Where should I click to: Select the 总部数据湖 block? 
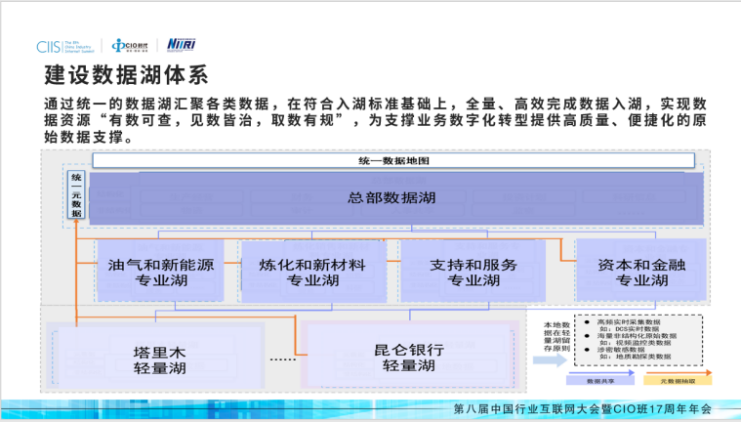pyautogui.click(x=393, y=198)
